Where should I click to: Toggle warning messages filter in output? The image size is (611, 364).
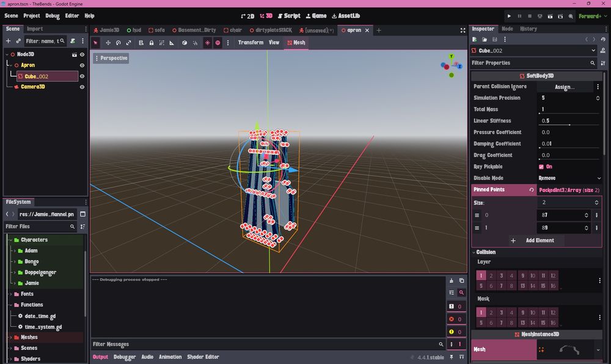[455, 332]
